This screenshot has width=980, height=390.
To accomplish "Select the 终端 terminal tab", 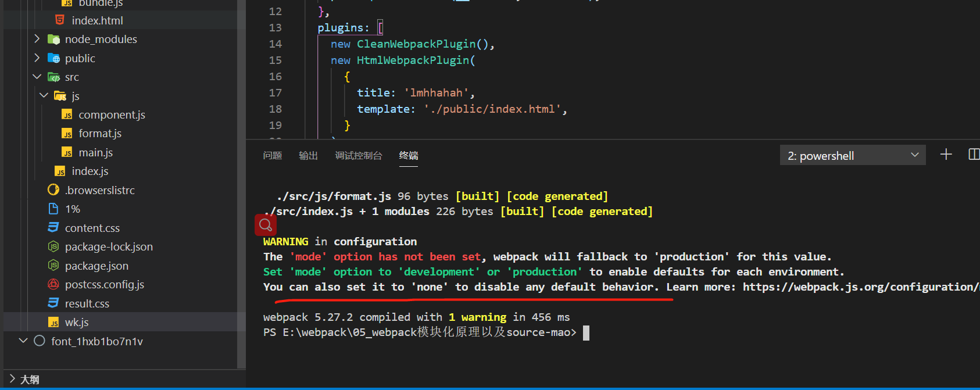I will click(x=409, y=155).
